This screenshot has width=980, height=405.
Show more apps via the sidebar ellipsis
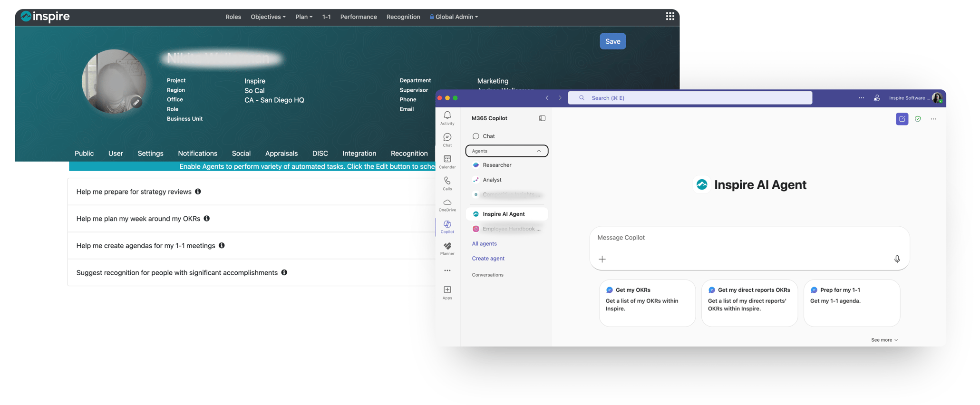[x=447, y=270]
